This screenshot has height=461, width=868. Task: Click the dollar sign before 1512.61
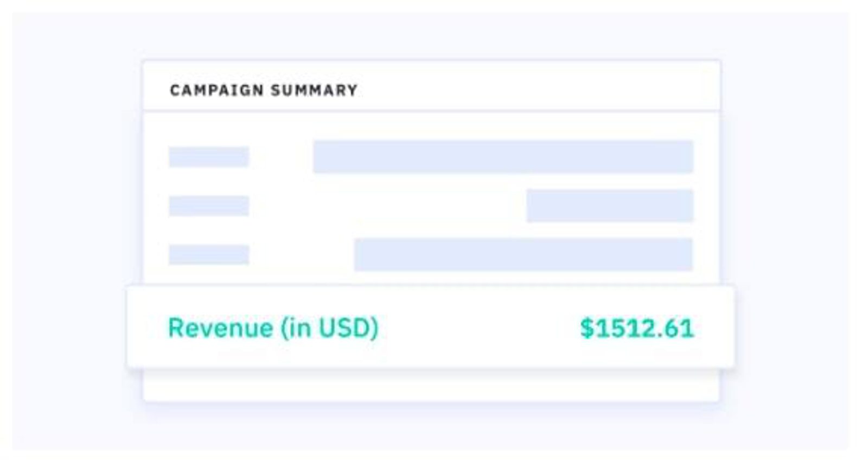point(586,328)
